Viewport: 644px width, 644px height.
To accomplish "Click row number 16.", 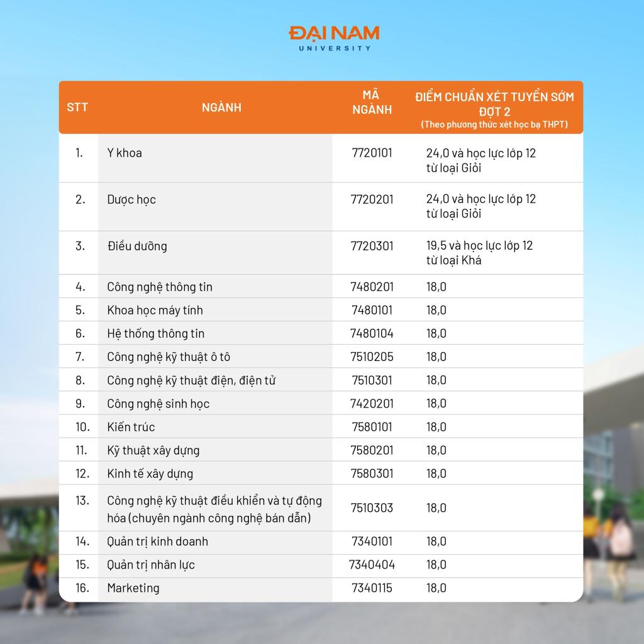I will point(82,589).
